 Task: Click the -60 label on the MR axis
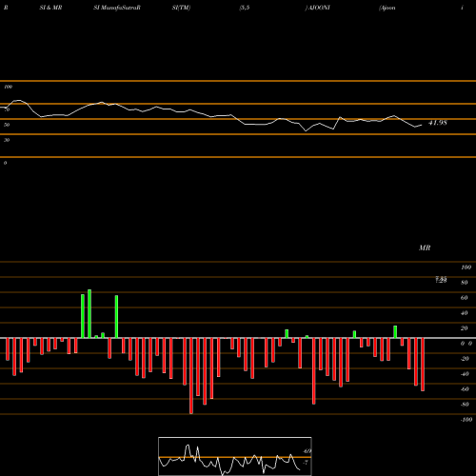[465, 389]
